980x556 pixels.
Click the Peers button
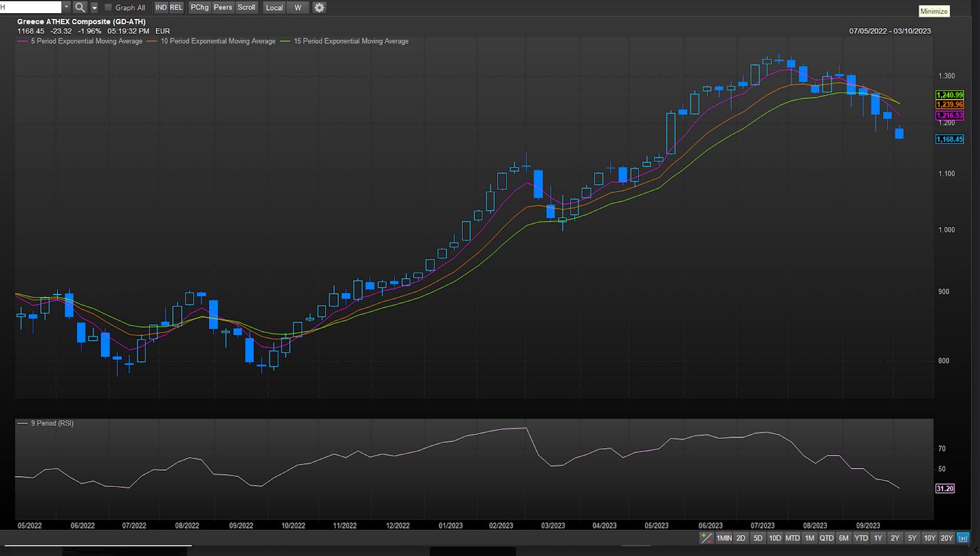[x=223, y=8]
